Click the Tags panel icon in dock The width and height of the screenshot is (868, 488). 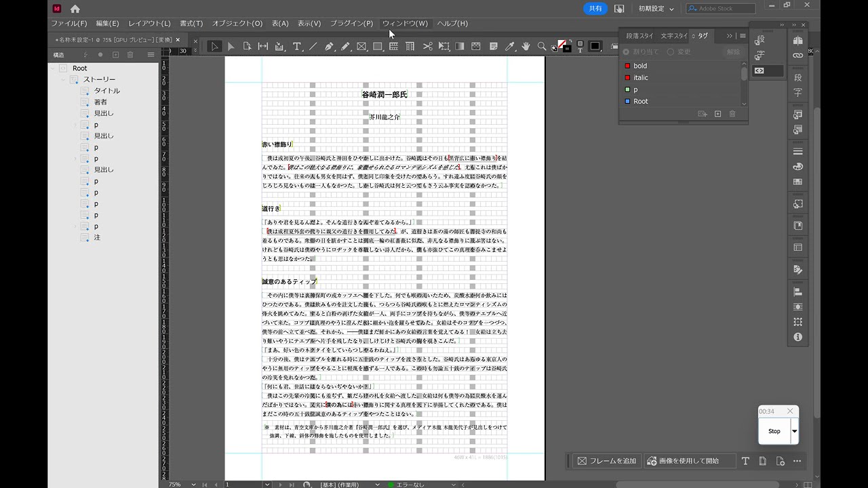759,70
